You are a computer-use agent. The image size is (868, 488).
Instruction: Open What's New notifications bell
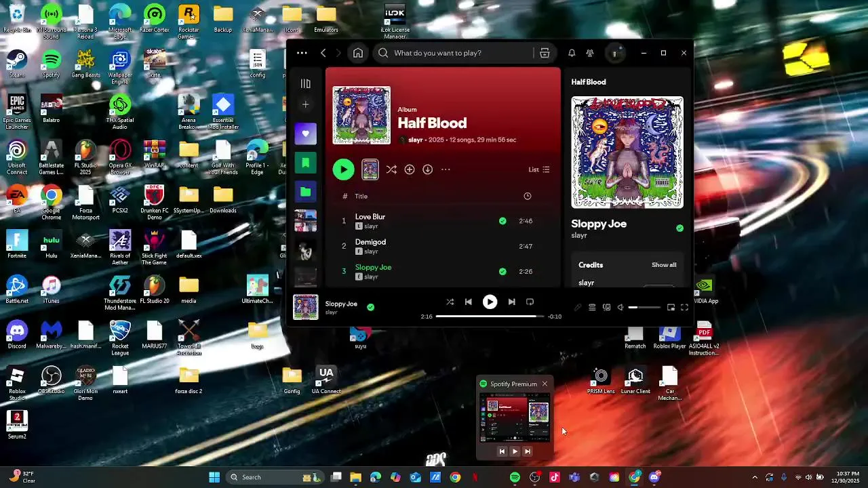point(572,53)
